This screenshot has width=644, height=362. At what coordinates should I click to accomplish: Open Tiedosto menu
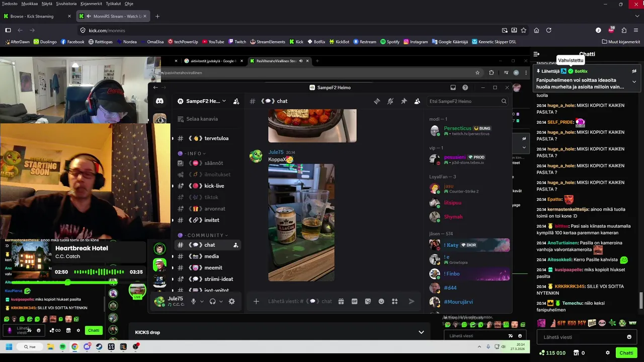coord(10,4)
